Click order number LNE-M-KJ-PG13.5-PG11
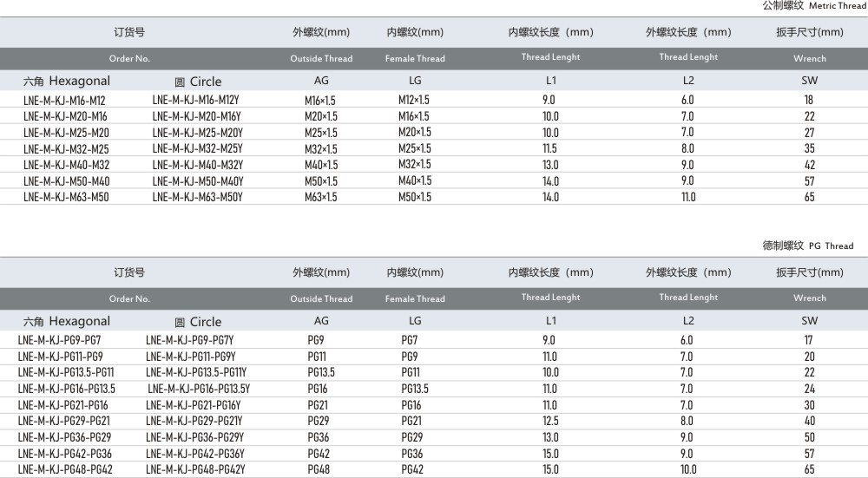This screenshot has width=868, height=478. tap(66, 372)
